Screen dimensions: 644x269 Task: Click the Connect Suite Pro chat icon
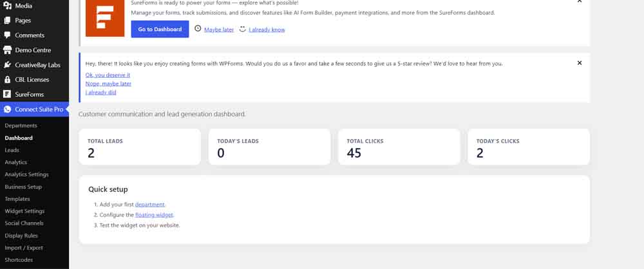pyautogui.click(x=7, y=109)
